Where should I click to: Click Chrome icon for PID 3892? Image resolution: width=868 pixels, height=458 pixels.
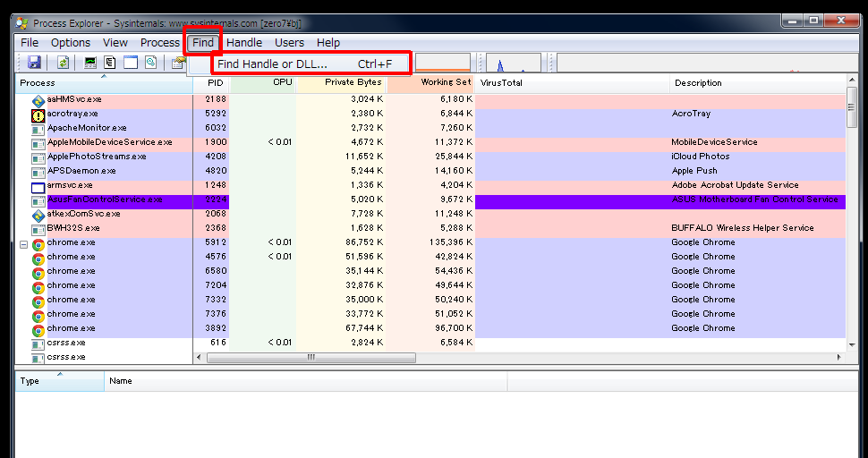38,331
